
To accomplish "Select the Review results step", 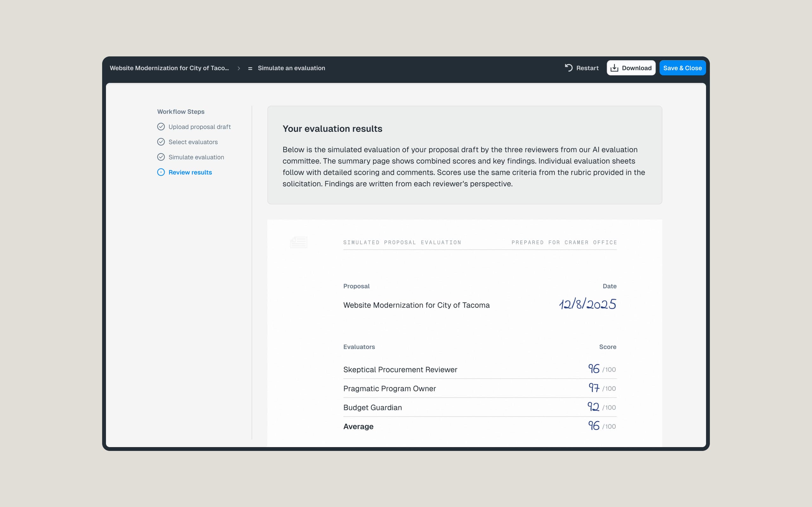I will (190, 172).
